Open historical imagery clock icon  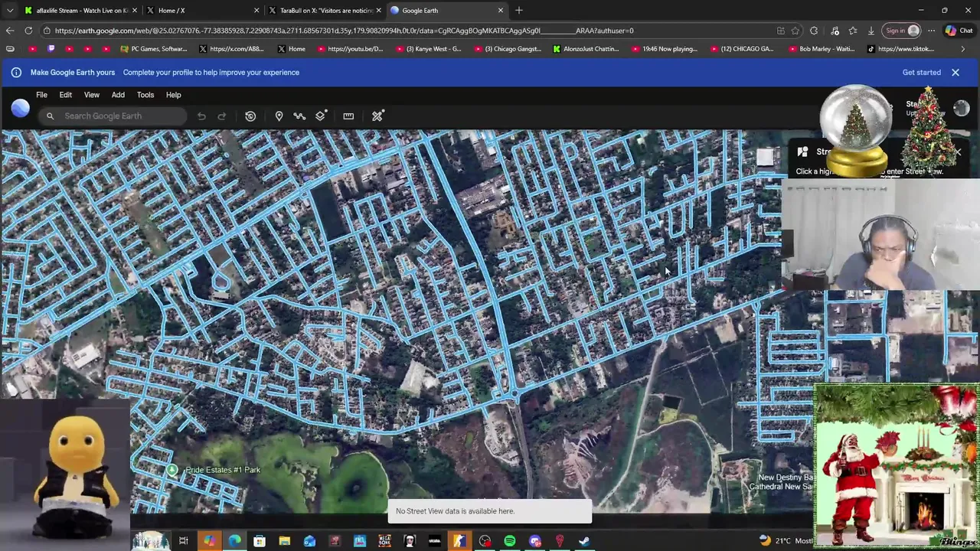click(x=250, y=116)
